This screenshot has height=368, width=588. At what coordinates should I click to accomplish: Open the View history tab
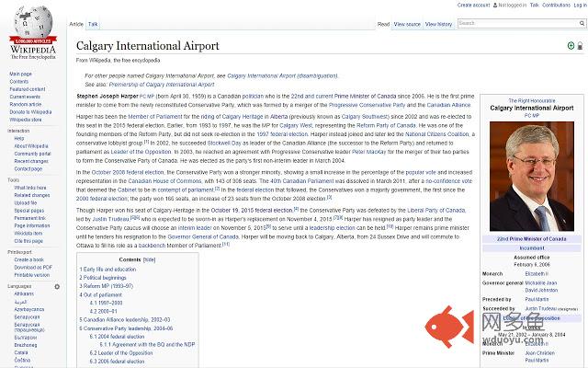(438, 24)
